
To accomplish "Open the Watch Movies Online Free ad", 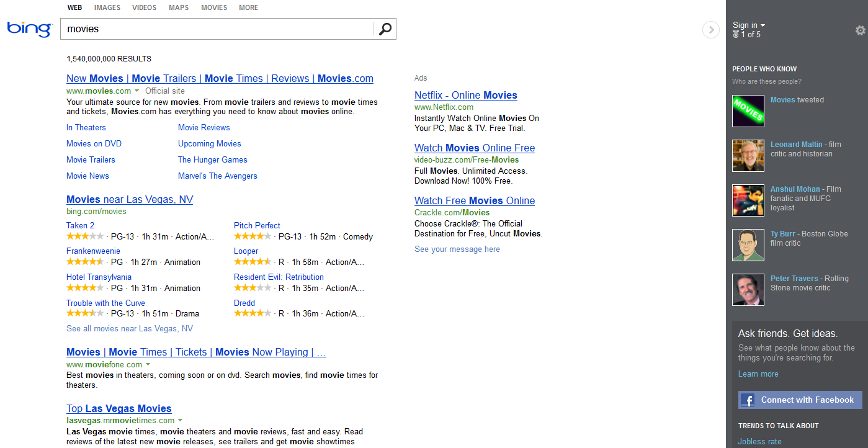I will click(475, 148).
